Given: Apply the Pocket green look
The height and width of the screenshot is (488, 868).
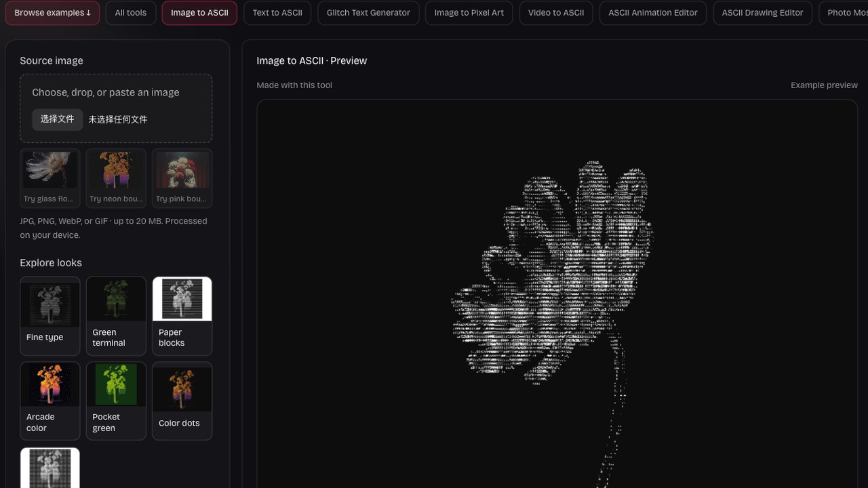Looking at the screenshot, I should (116, 401).
